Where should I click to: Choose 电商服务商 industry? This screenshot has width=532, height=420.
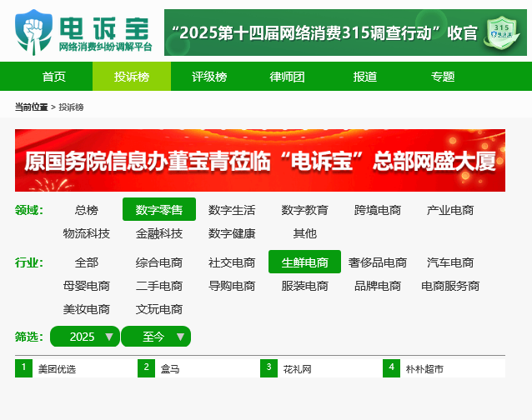coord(450,286)
